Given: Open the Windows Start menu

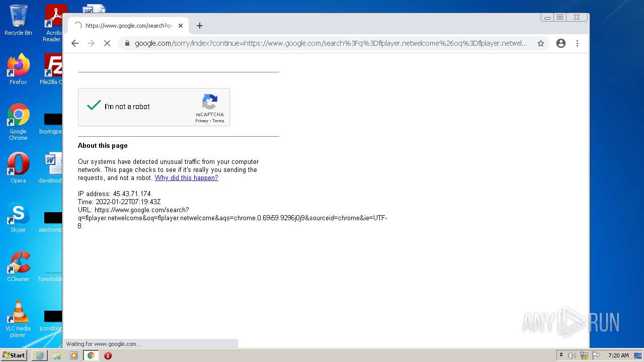Looking at the screenshot, I should 14,355.
